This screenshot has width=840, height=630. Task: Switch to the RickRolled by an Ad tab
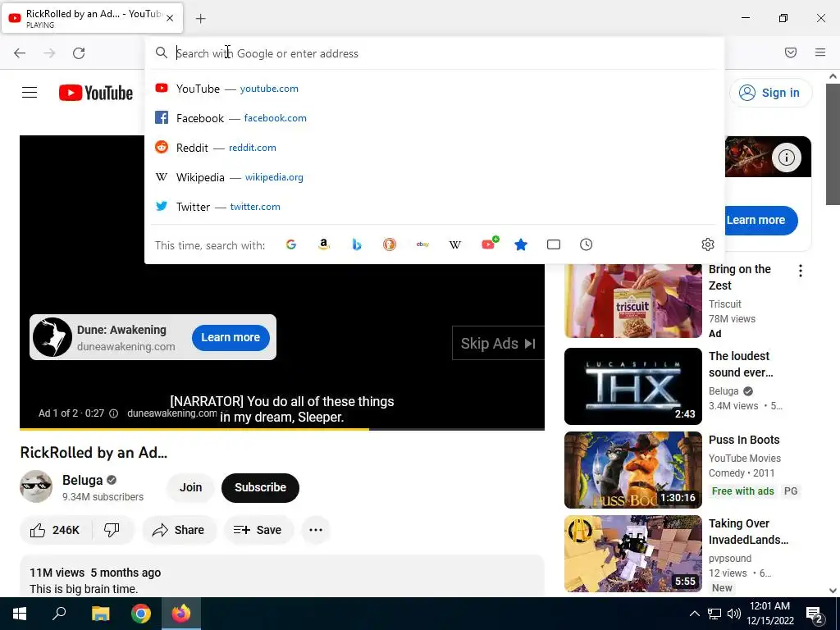[92, 18]
